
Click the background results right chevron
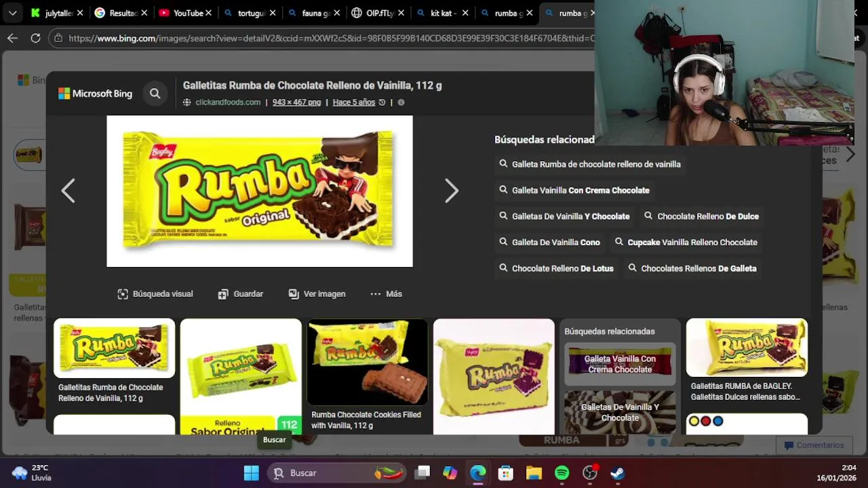coord(850,155)
